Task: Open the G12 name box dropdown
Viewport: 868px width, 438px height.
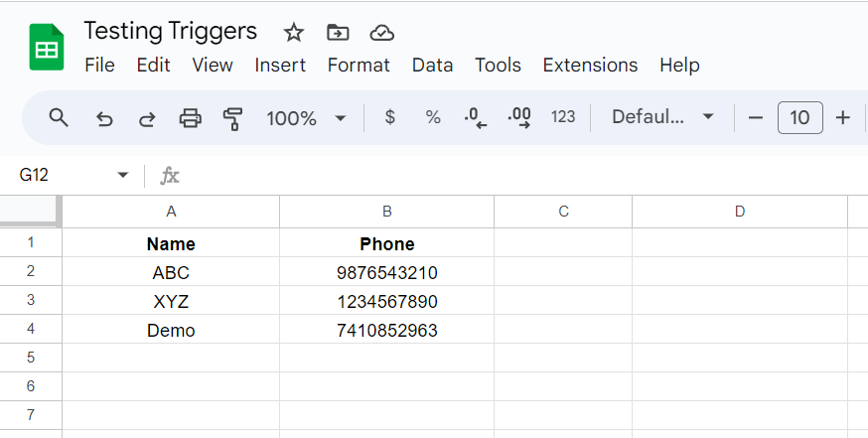Action: [x=123, y=175]
